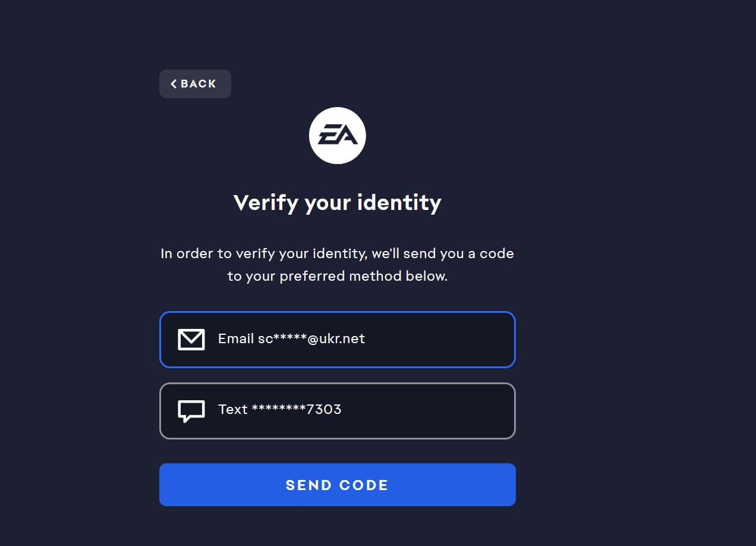This screenshot has width=756, height=546.
Task: Click the left chevron arrow beside BACK
Action: tap(174, 84)
